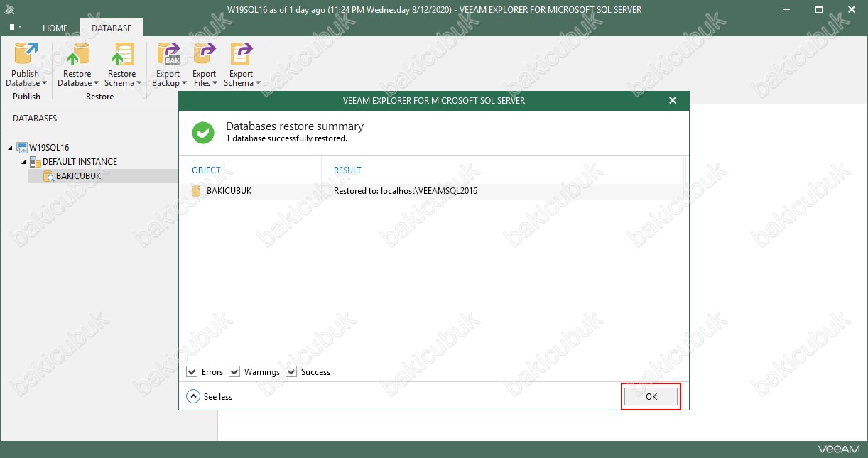Select the BAKICUBUK object in the summary list
Viewport: 868px width, 458px height.
[229, 191]
